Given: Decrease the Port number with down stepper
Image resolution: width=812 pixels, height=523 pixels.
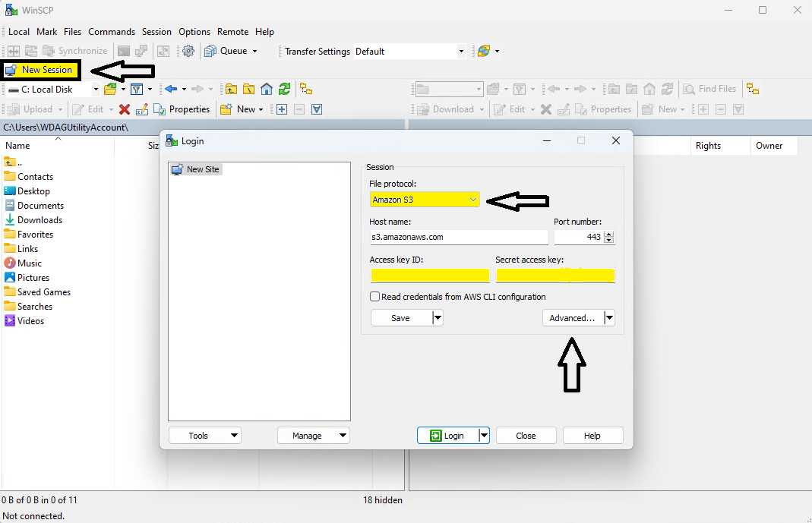Looking at the screenshot, I should [x=609, y=240].
